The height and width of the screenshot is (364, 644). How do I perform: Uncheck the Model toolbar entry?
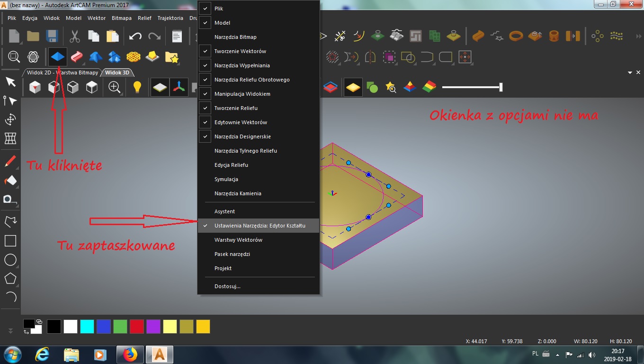click(259, 23)
